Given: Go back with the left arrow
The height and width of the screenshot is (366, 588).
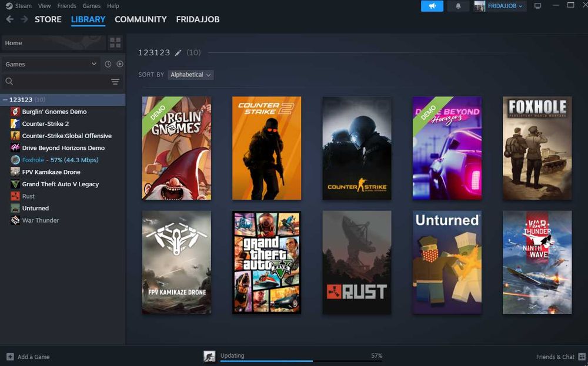Looking at the screenshot, I should (x=10, y=19).
